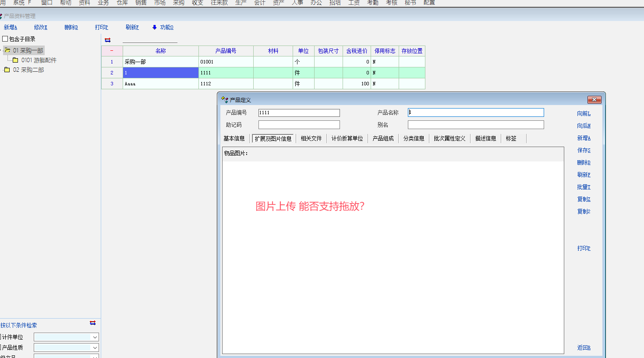Switch to the 基本信息 tab
The image size is (644, 358).
pyautogui.click(x=234, y=138)
